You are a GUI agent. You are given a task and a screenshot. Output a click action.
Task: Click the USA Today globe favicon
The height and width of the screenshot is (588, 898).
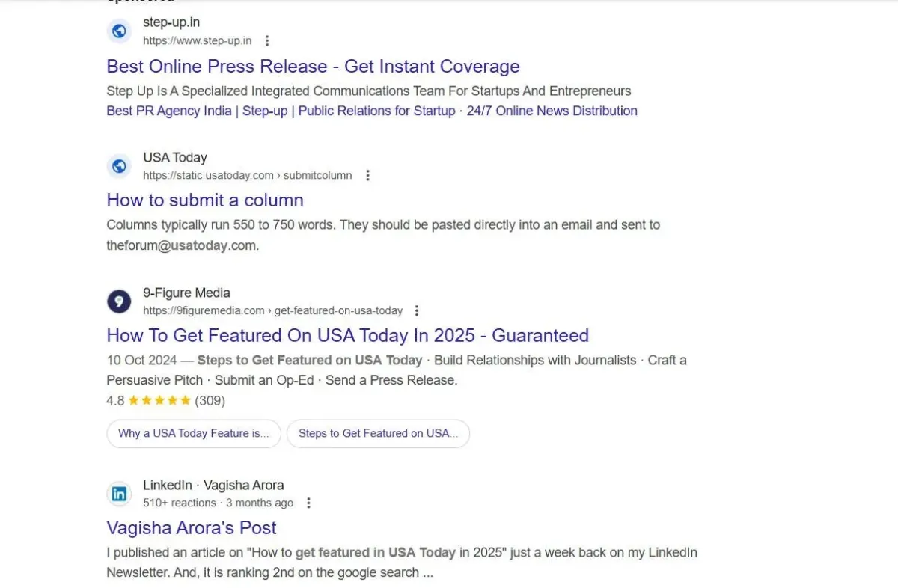(119, 166)
